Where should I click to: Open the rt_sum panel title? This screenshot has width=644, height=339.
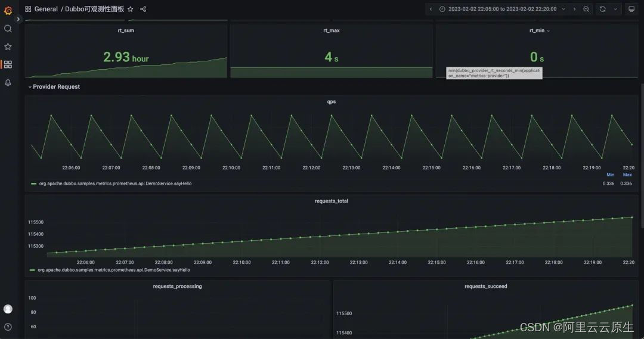126,30
